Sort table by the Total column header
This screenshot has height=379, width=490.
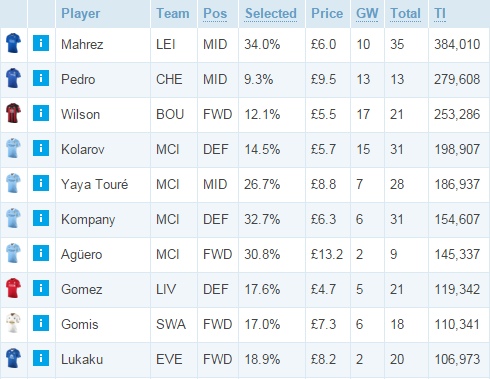tap(405, 14)
